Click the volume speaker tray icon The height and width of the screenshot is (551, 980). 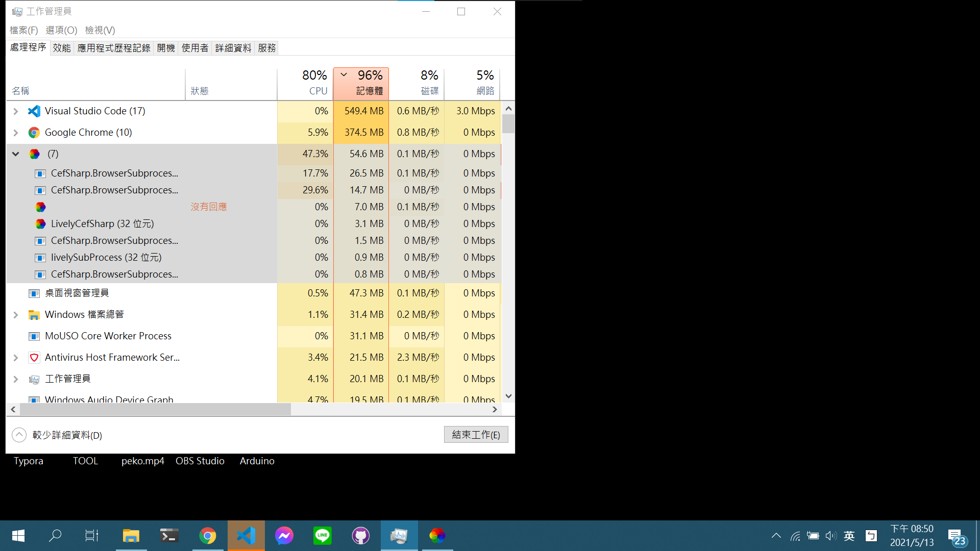(x=831, y=536)
